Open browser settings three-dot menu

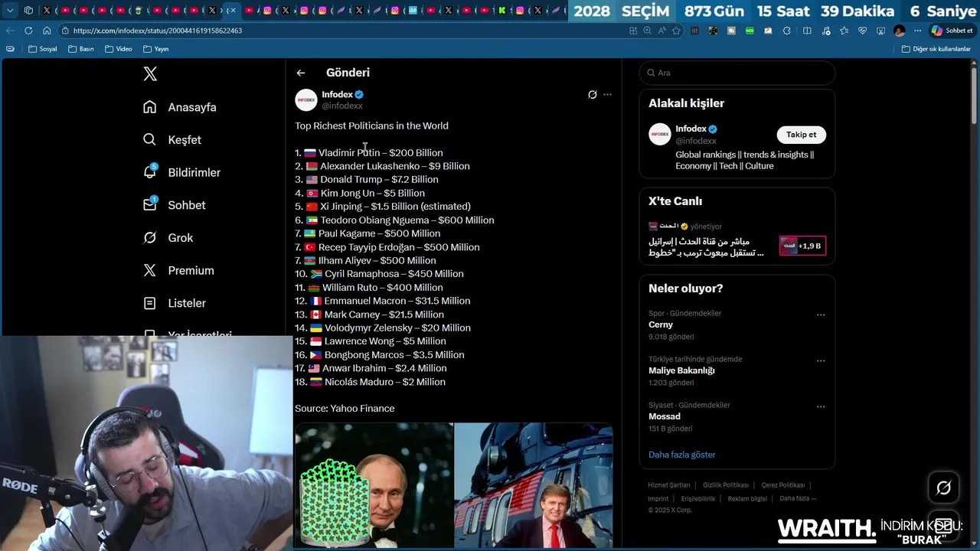click(917, 31)
